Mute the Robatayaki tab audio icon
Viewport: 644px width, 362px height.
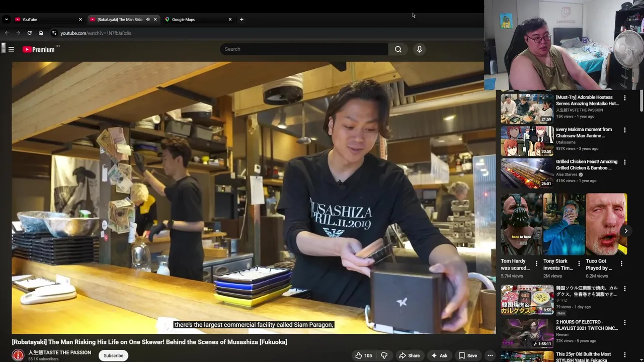point(147,20)
